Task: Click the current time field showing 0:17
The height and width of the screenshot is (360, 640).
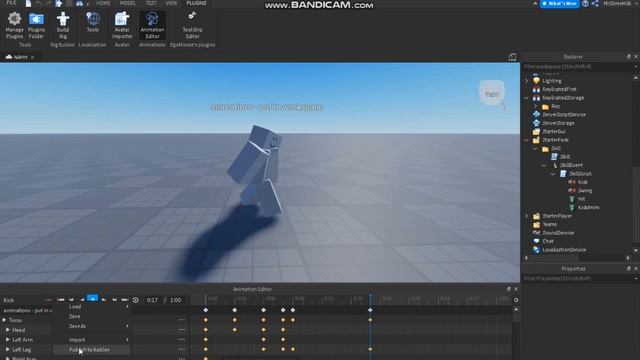Action: coord(152,300)
